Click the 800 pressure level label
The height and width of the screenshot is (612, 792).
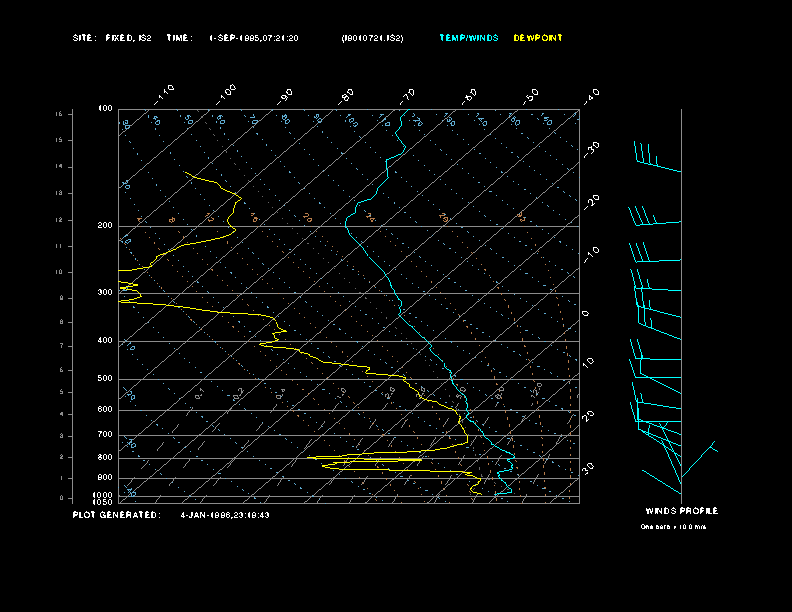[x=105, y=457]
